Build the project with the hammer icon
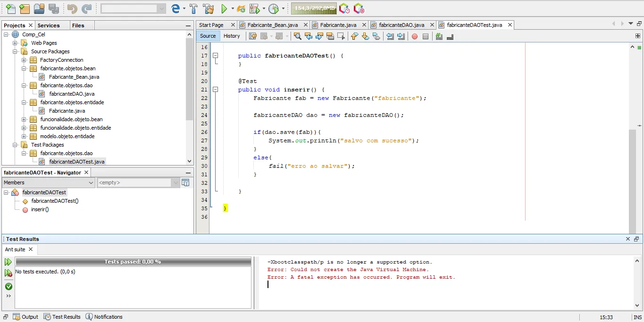The image size is (644, 322). [193, 8]
